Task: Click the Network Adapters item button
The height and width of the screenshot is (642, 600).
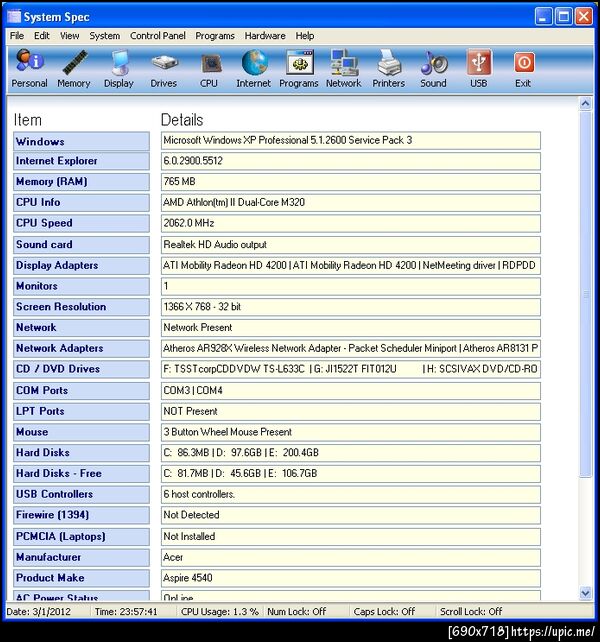Action: 81,348
